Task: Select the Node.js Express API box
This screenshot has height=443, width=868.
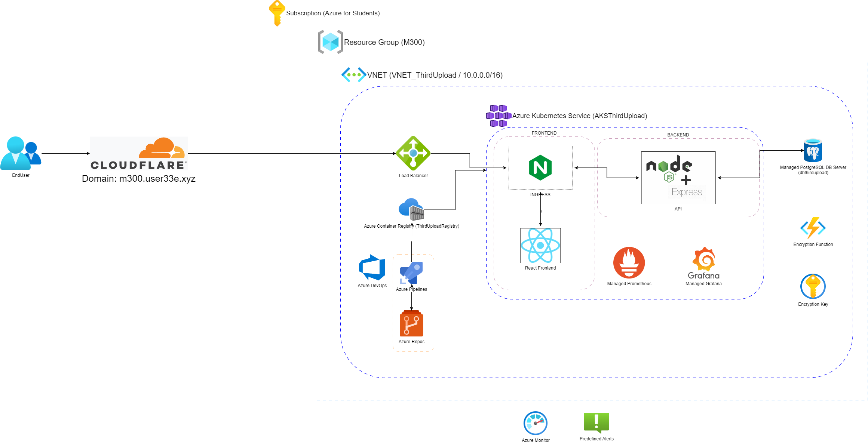Action: (x=678, y=178)
